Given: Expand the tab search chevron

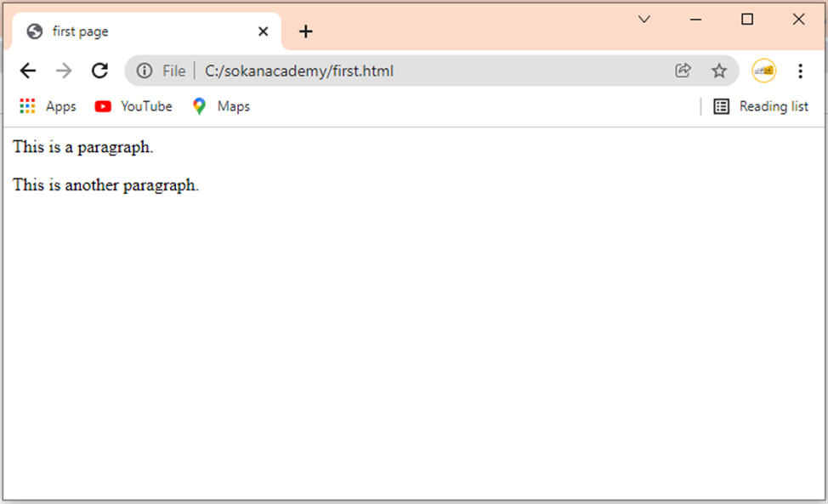Looking at the screenshot, I should 644,20.
